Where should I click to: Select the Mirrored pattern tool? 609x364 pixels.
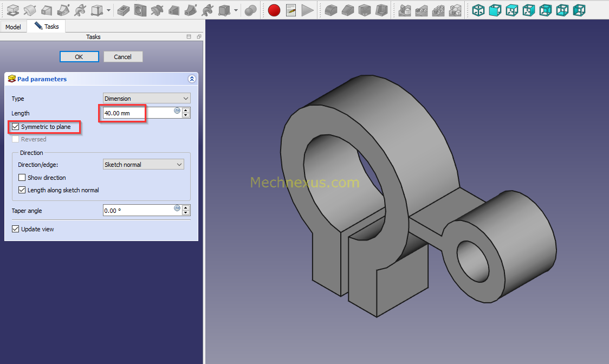click(x=405, y=10)
